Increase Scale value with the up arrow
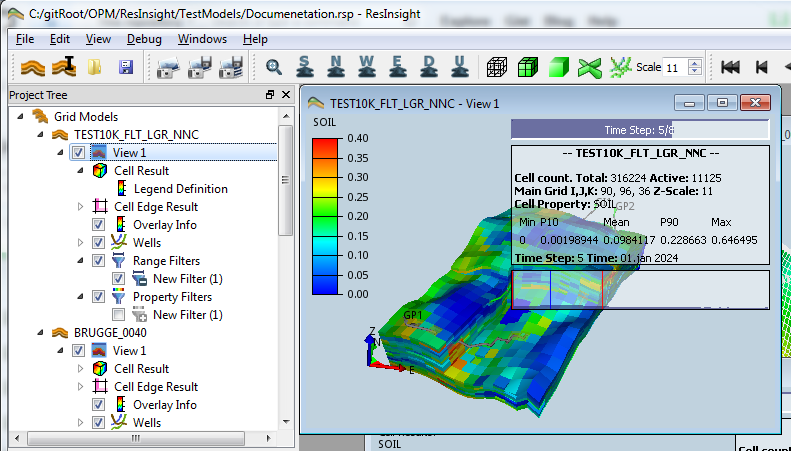The height and width of the screenshot is (451, 791). click(696, 63)
